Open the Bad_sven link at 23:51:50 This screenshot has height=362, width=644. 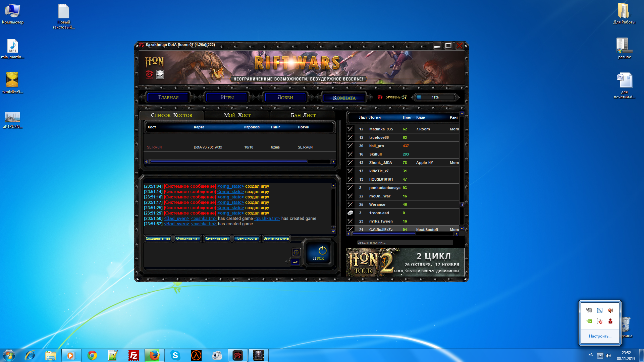176,219
